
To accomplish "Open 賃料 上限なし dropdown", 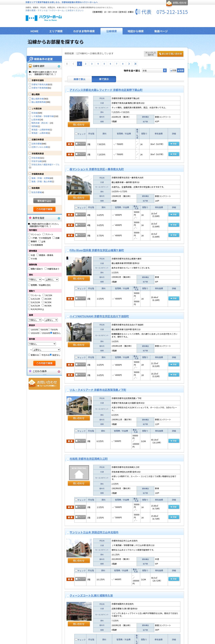I will coord(52,280).
